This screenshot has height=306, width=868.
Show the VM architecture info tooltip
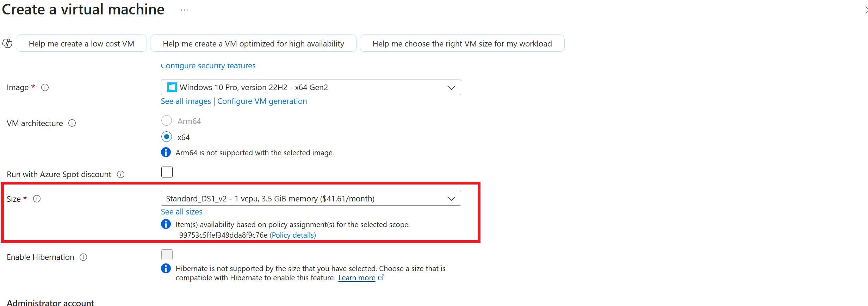(72, 123)
